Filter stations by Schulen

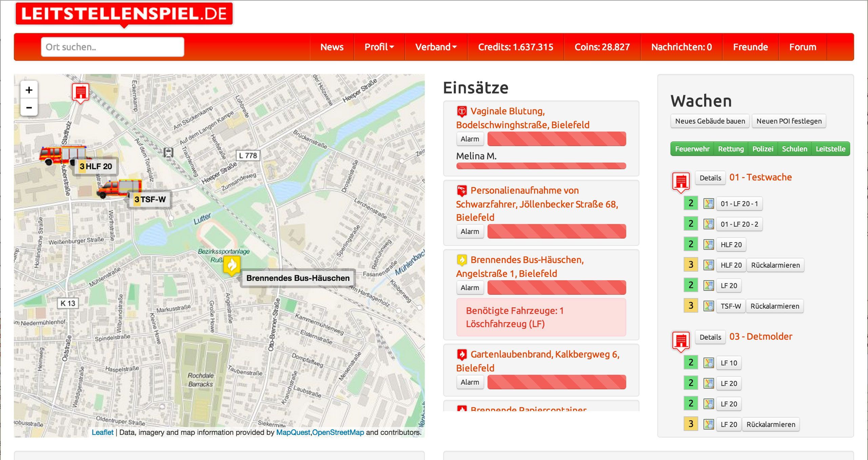pos(794,149)
